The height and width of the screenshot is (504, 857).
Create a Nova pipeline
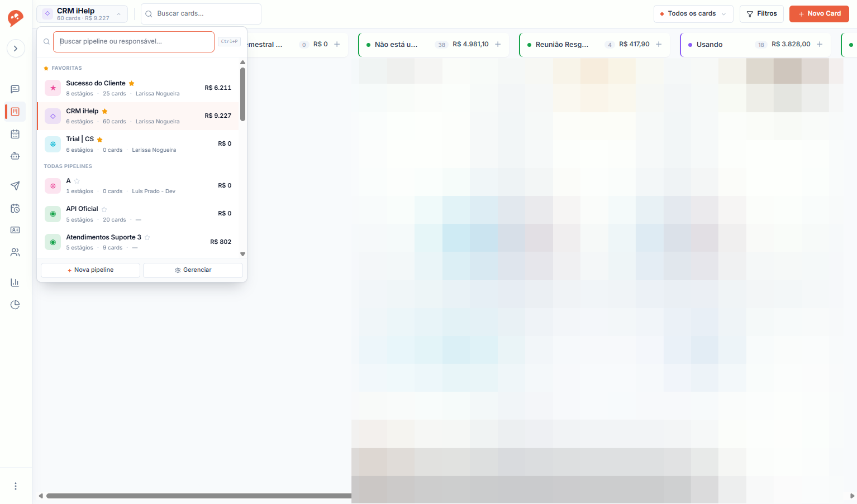[x=91, y=270]
